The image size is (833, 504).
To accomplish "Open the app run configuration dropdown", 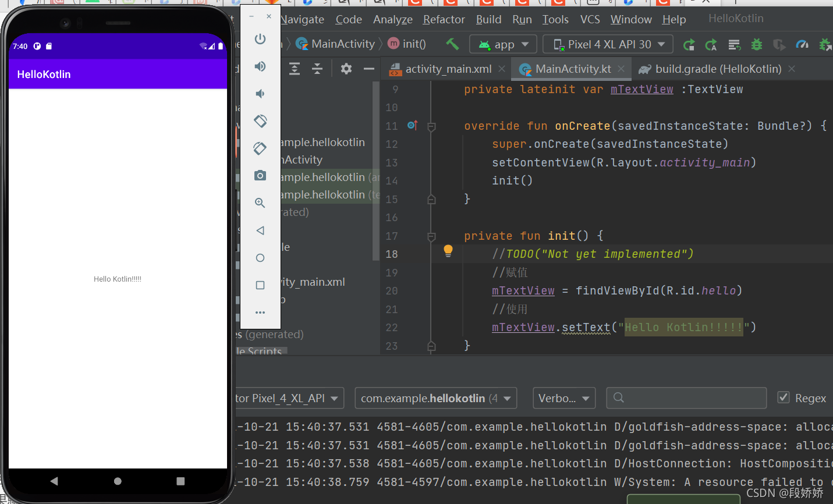I will 504,44.
